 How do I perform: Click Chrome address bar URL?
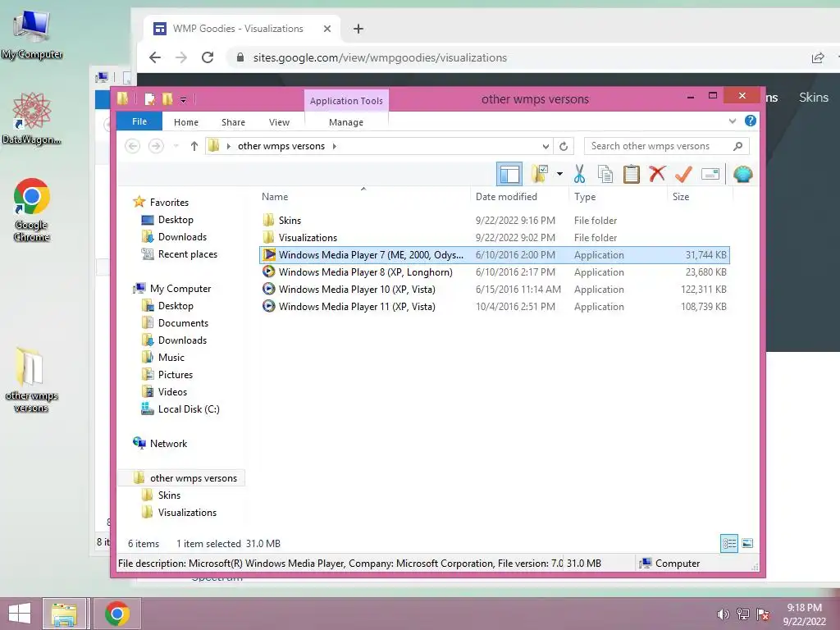click(x=380, y=57)
